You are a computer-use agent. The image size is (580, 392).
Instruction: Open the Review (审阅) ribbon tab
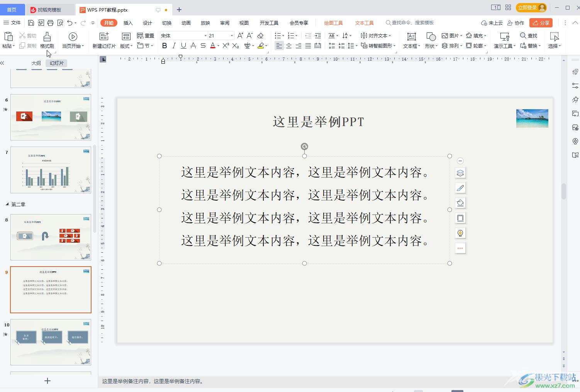[224, 23]
